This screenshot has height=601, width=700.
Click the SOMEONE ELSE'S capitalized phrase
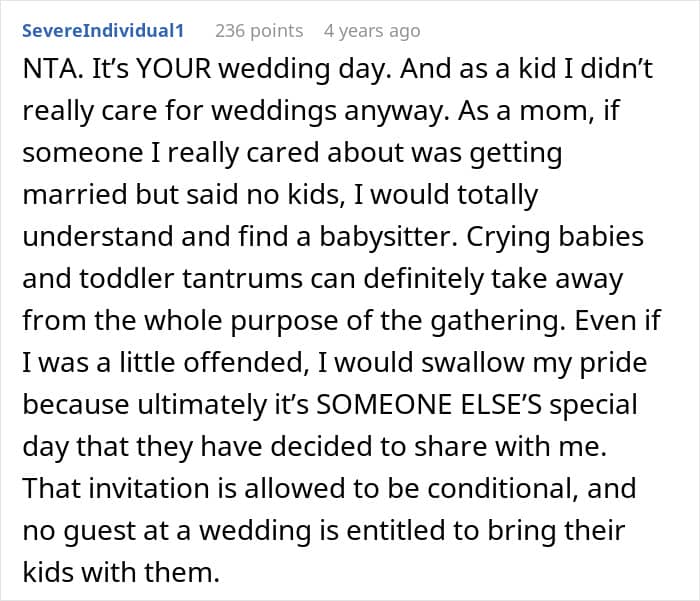(429, 405)
